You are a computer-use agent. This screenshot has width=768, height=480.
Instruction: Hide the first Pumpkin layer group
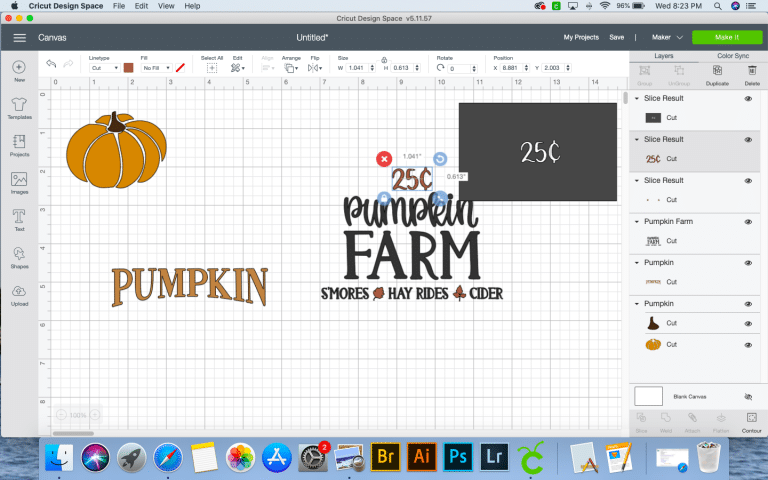point(748,263)
